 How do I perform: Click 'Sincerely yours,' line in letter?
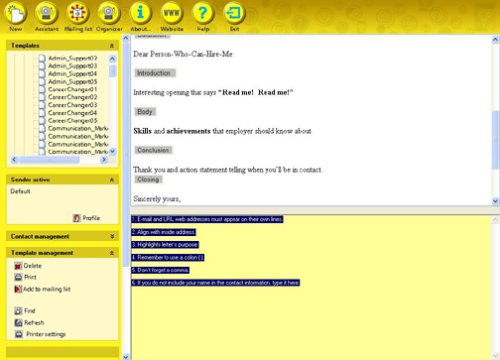coord(157,199)
